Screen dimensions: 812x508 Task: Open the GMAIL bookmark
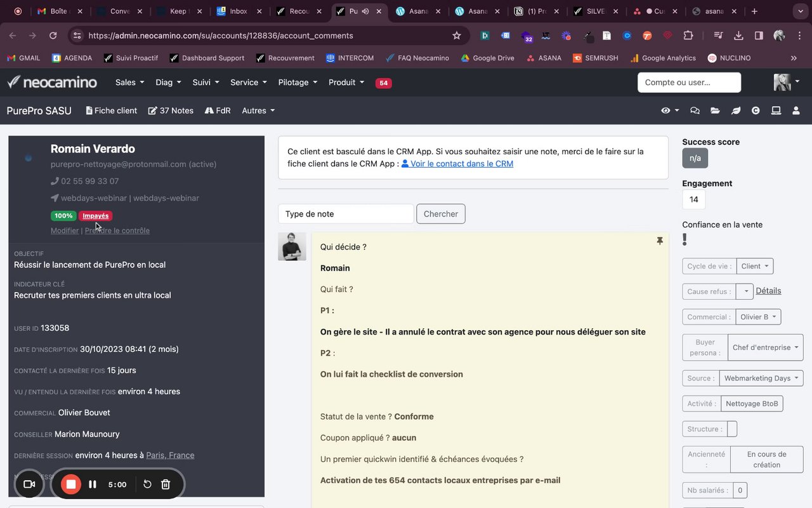click(x=23, y=58)
